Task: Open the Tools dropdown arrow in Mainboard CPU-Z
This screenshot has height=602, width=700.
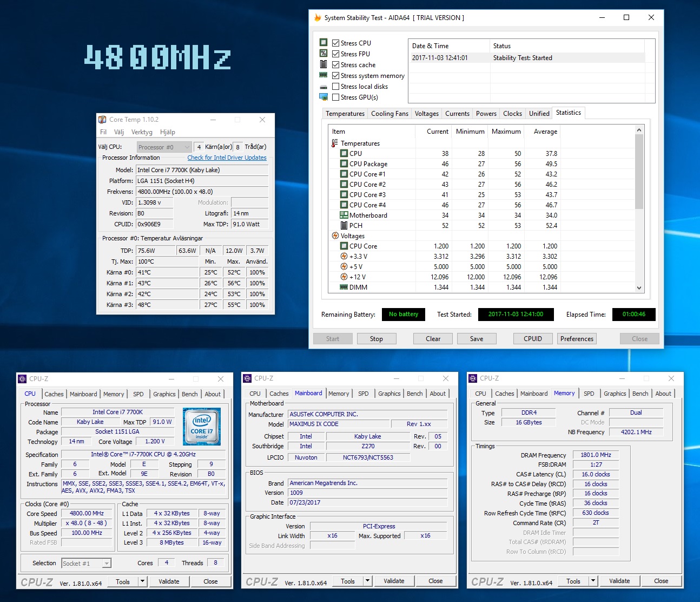Action: pos(368,581)
